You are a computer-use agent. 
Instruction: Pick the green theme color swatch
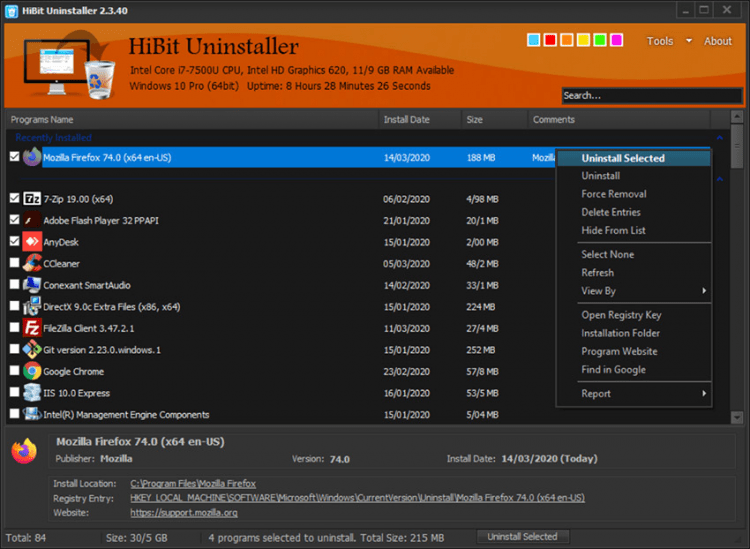click(600, 40)
